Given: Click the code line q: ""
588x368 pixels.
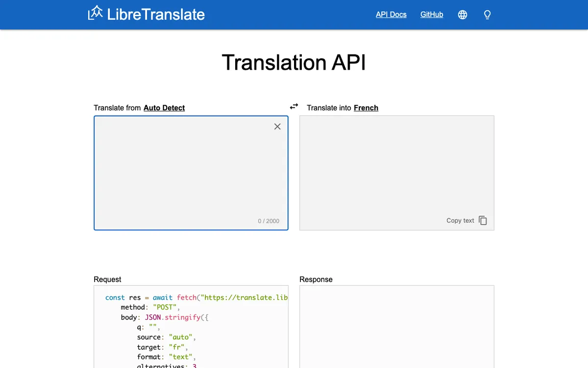Looking at the screenshot, I should (x=148, y=327).
